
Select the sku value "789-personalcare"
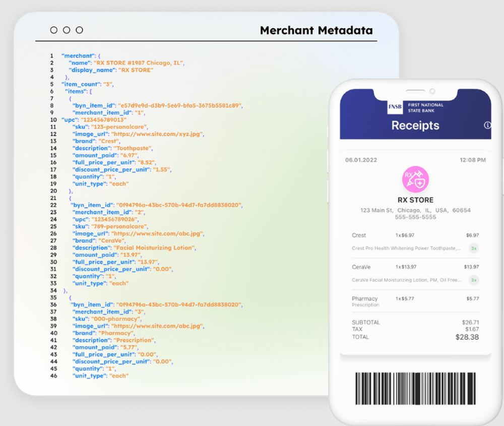tap(119, 226)
